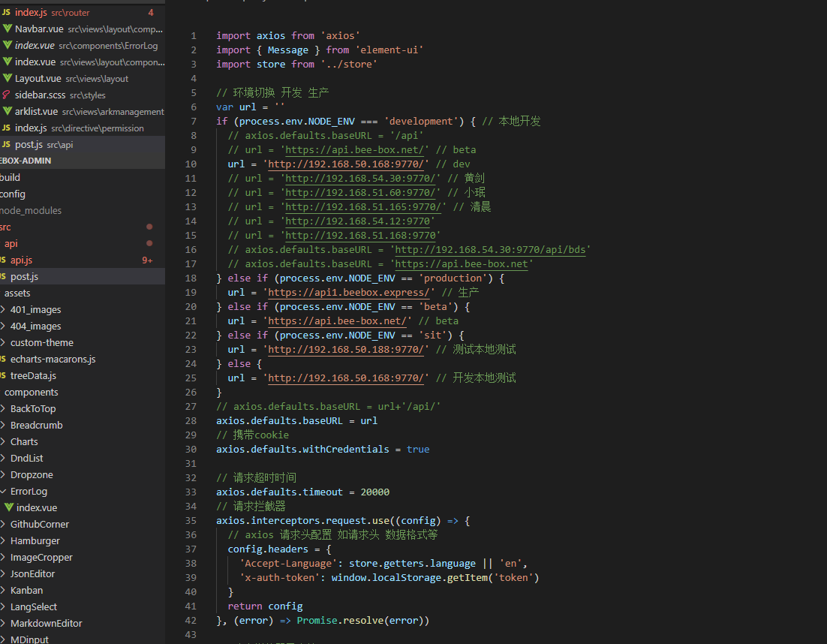Viewport: 827px width, 644px height.
Task: Expand the Charts folder
Action: tap(3, 442)
